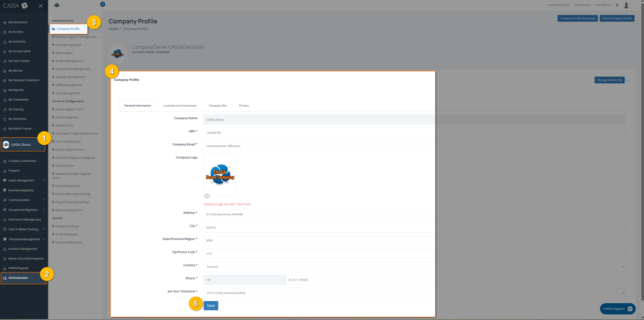Click the My Timesheets sidebar icon
644x320 pixels.
[5, 100]
